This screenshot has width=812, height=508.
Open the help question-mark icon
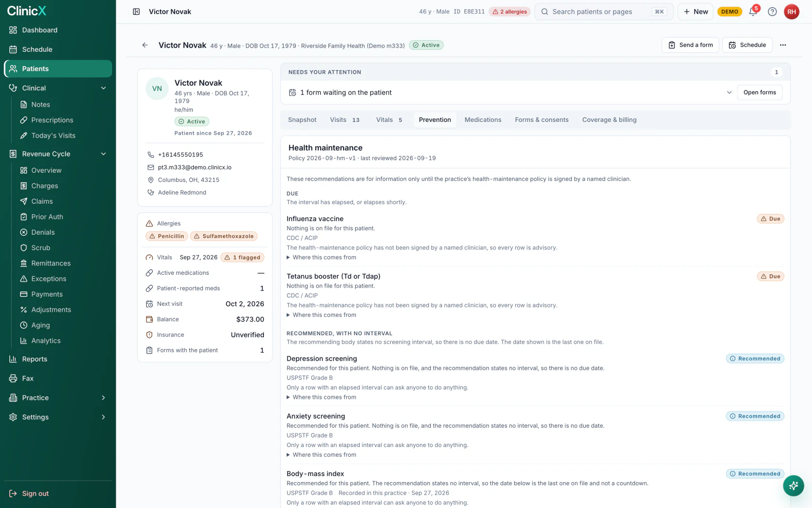[772, 12]
